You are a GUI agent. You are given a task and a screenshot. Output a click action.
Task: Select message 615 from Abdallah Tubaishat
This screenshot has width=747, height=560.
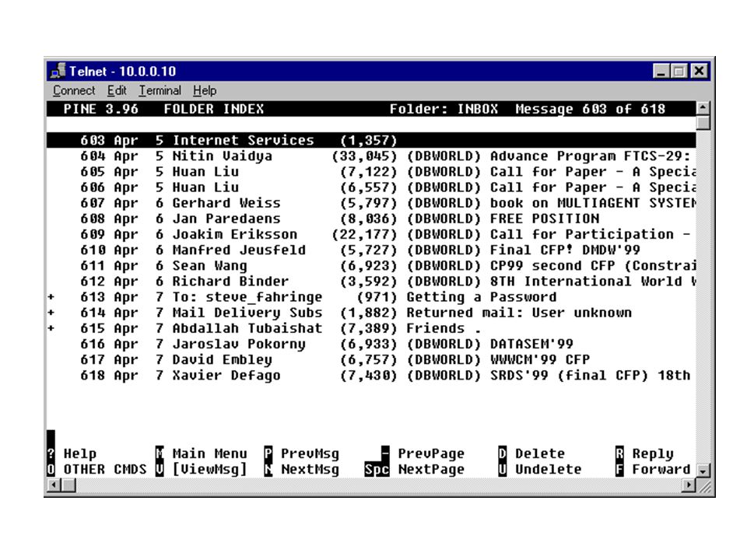[371, 329]
